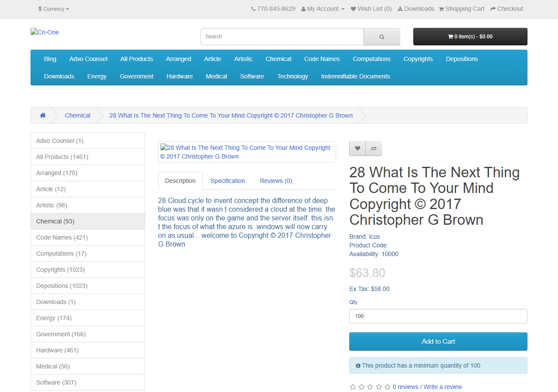Open Indemnifiable Documents in navigation menu
The width and height of the screenshot is (558, 392).
pos(356,76)
